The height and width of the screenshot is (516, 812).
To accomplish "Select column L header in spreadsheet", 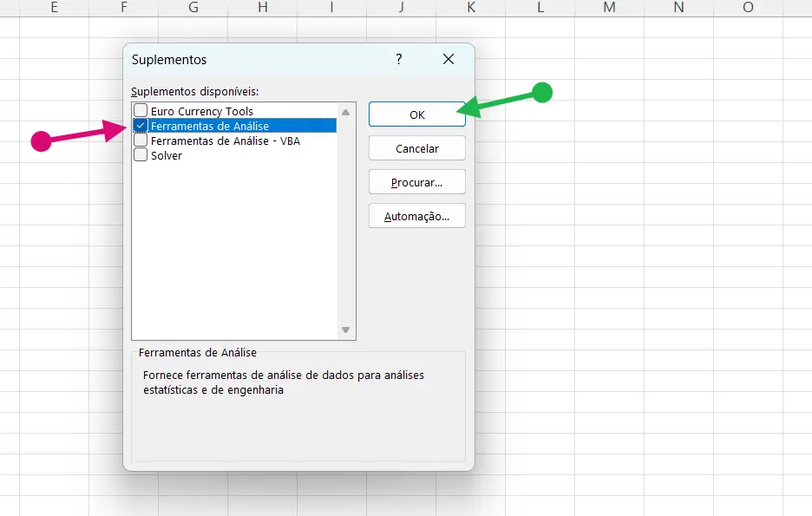I will [x=540, y=8].
